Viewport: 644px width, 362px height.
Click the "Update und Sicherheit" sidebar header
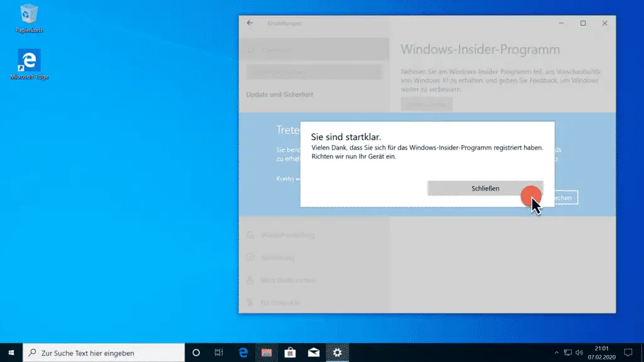tap(279, 94)
